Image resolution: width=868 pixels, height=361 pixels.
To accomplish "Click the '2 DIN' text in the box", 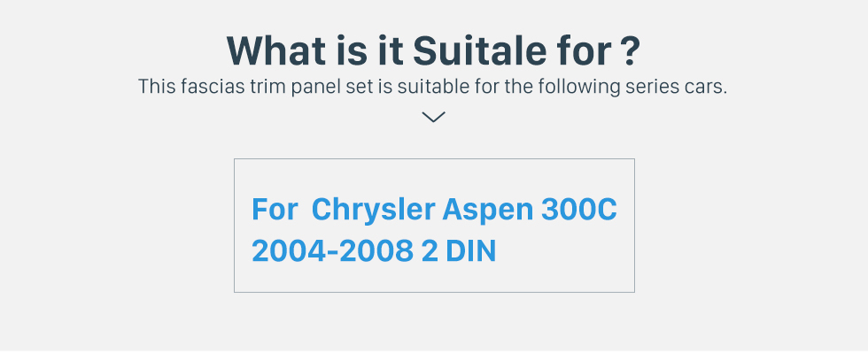I will pyautogui.click(x=459, y=251).
